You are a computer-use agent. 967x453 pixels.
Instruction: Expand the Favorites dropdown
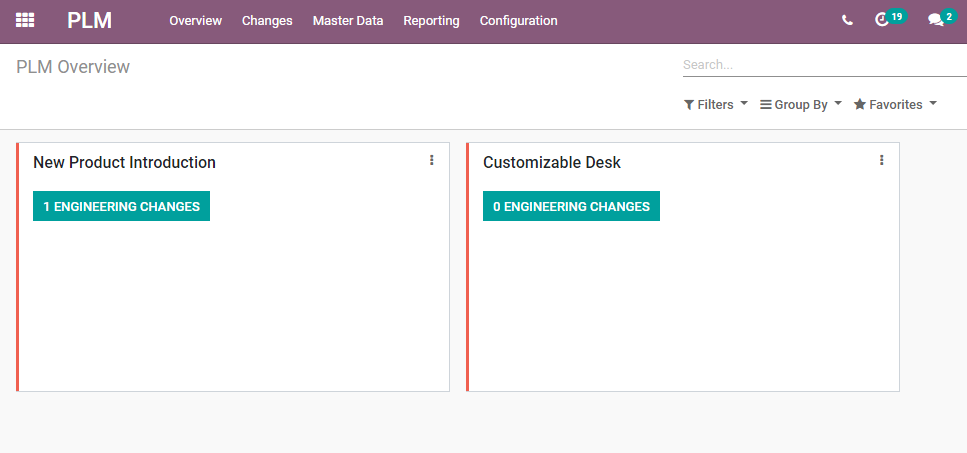tap(895, 105)
